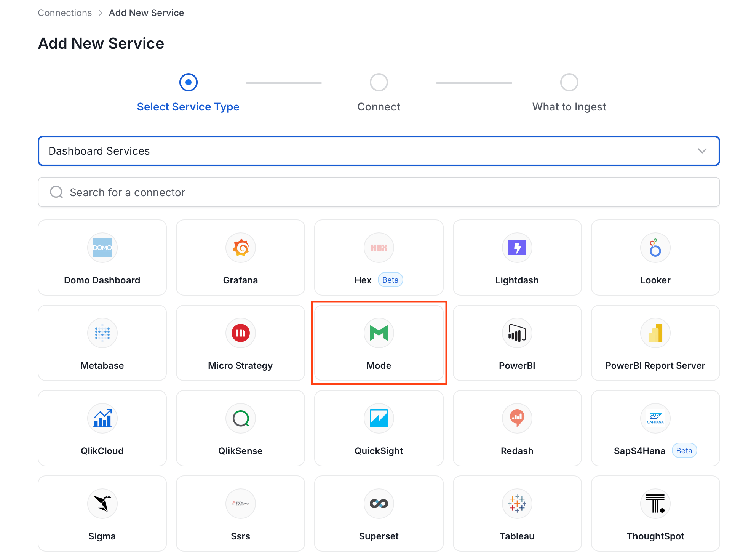Choose the Ssrs SQL Server icon

pos(240,504)
